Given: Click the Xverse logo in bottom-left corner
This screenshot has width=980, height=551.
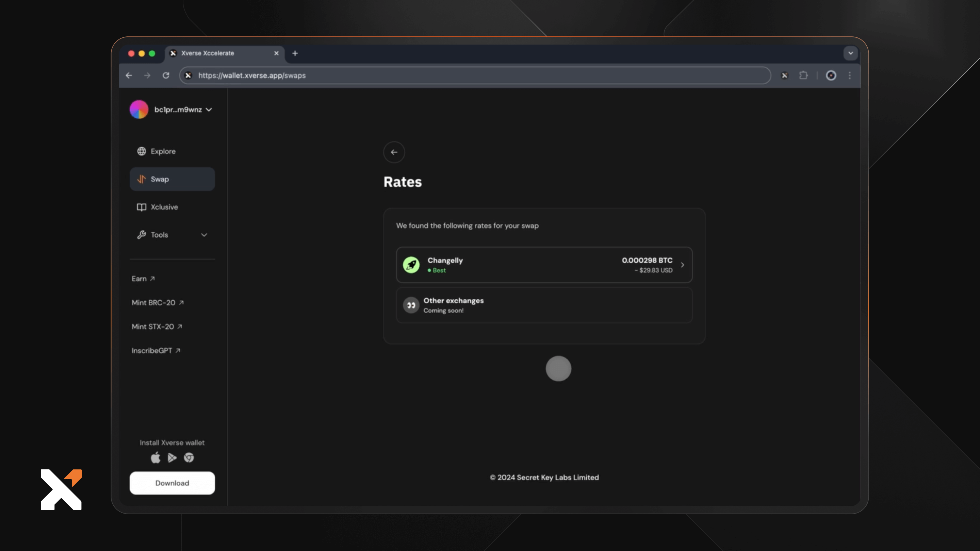Looking at the screenshot, I should 61,489.
